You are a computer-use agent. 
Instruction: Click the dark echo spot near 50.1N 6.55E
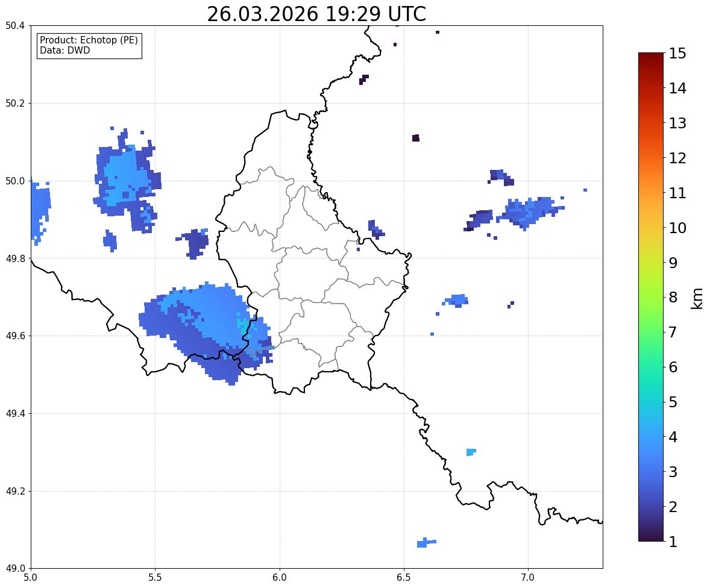pyautogui.click(x=416, y=138)
